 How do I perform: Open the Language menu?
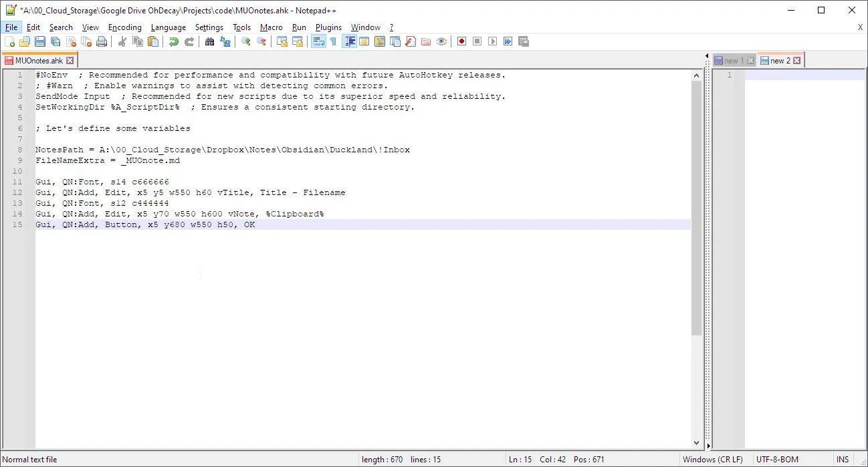(x=168, y=27)
